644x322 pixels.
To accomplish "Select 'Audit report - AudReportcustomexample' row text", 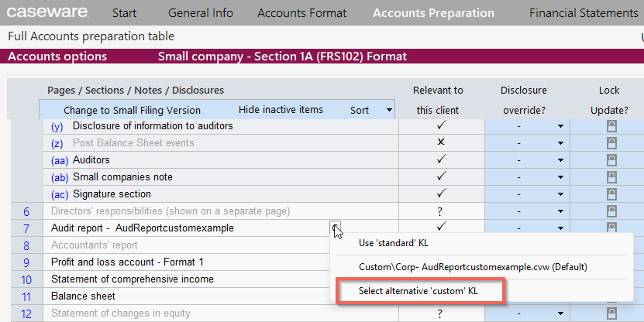I will pyautogui.click(x=143, y=228).
